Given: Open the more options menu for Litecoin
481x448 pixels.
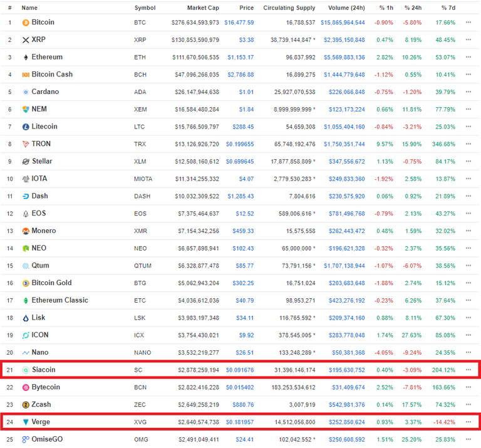Looking at the screenshot, I should click(468, 127).
